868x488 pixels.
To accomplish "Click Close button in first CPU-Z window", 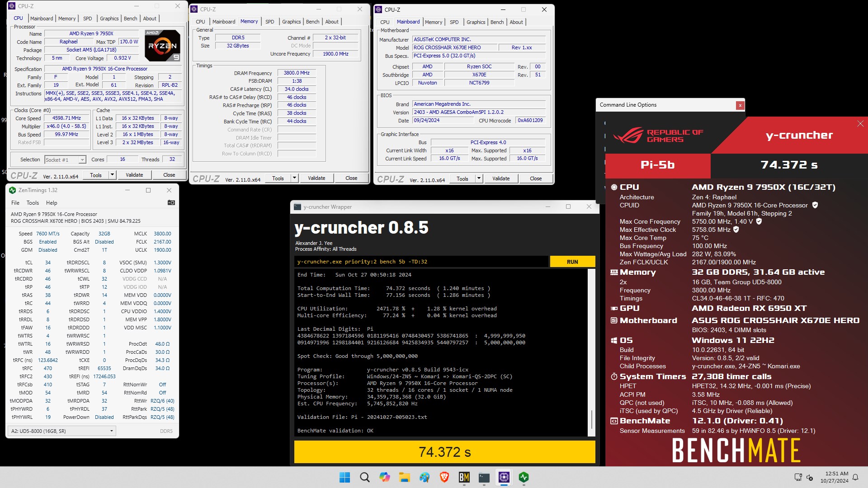I will pyautogui.click(x=169, y=175).
